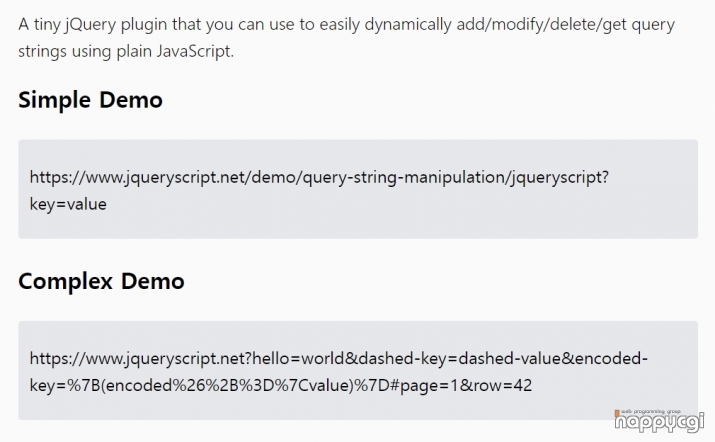Click the words 'strings using plain' in the description
The height and width of the screenshot is (442, 715).
(85, 51)
